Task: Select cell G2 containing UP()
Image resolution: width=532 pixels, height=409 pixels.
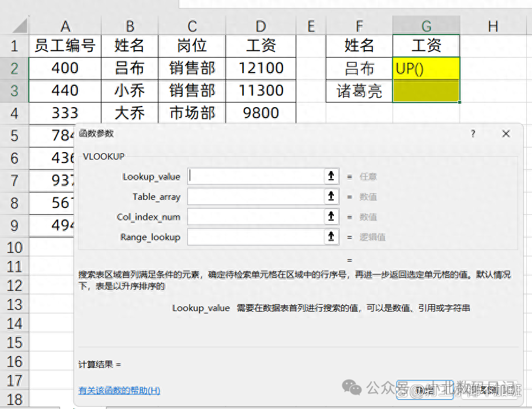Action: click(x=425, y=68)
